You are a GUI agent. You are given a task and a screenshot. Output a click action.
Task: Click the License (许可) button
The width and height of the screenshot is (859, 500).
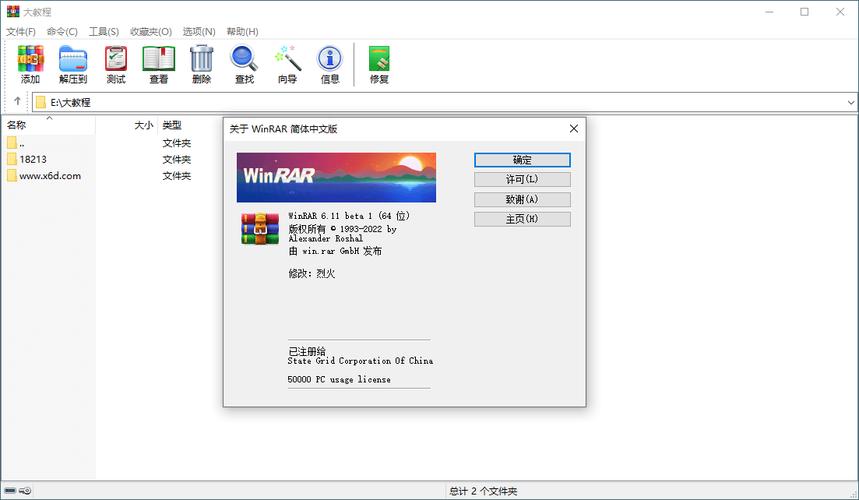(522, 179)
